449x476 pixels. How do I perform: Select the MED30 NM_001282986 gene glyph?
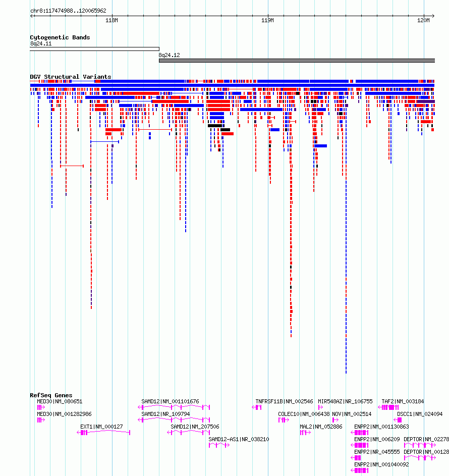[x=41, y=420]
